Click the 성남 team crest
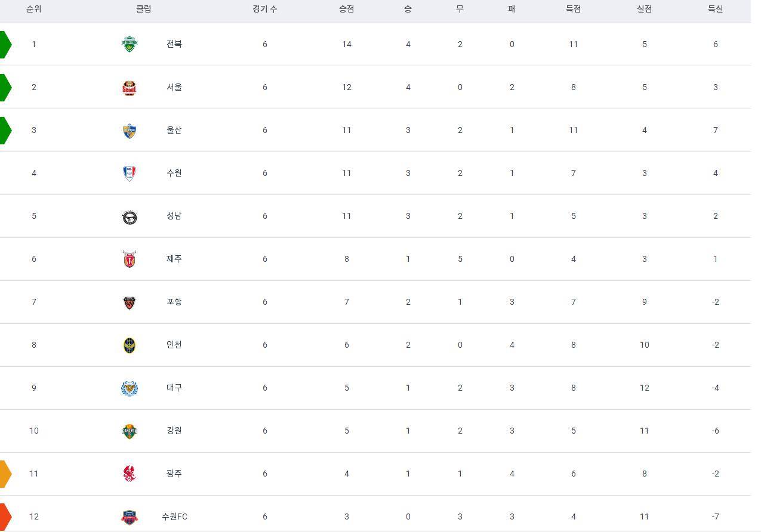 pos(129,216)
